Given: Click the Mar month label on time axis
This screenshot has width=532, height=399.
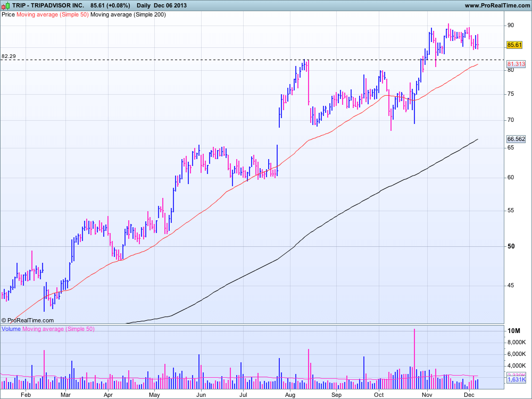Looking at the screenshot, I should (x=65, y=395).
